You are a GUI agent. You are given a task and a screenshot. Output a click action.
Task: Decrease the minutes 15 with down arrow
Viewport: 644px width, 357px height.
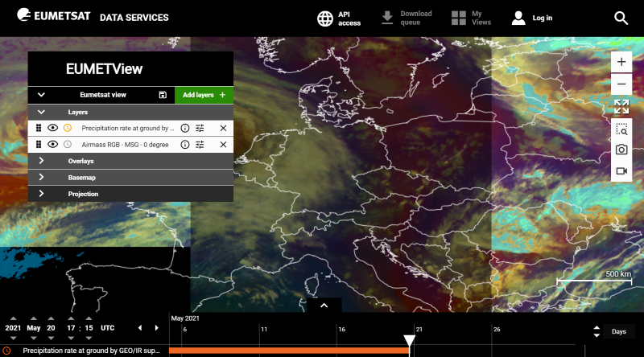tap(89, 339)
